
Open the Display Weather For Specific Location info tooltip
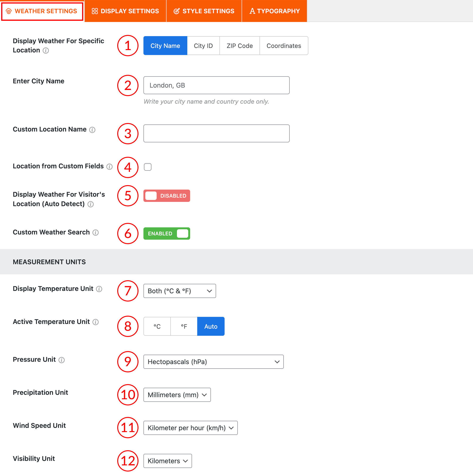pos(45,51)
